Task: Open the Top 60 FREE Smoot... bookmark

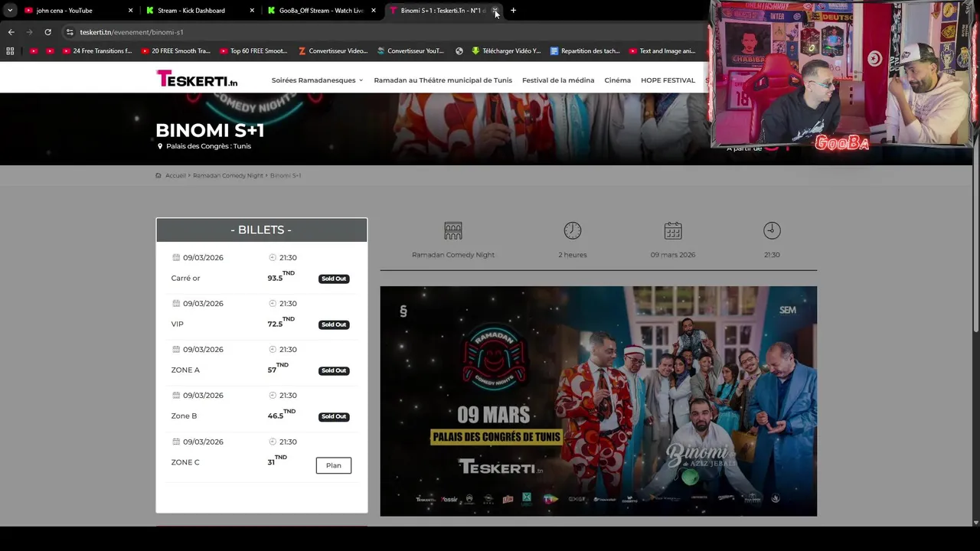Action: [x=254, y=51]
